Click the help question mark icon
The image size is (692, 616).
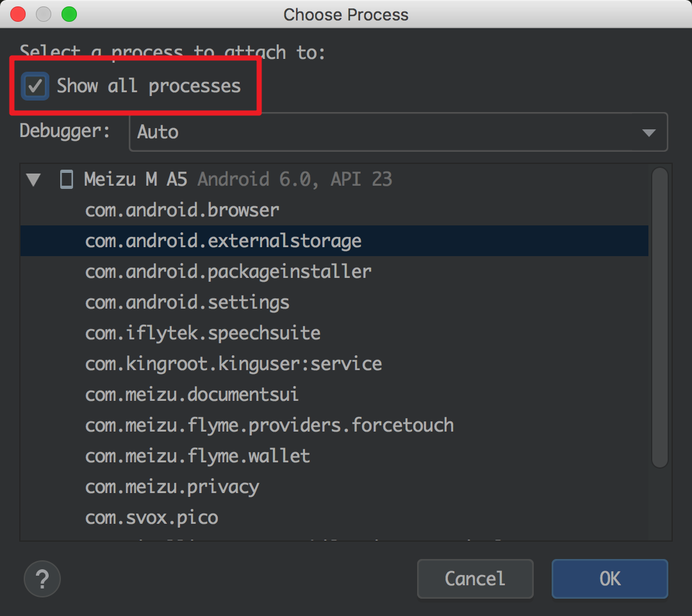[42, 579]
